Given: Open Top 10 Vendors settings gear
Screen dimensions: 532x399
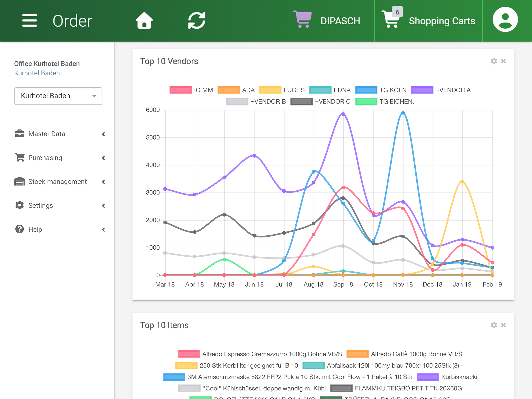Looking at the screenshot, I should (x=493, y=61).
